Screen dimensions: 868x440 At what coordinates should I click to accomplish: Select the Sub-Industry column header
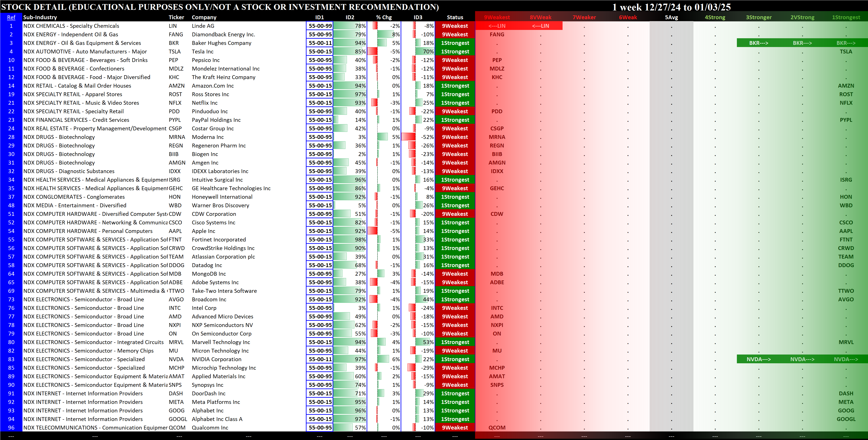pyautogui.click(x=40, y=17)
